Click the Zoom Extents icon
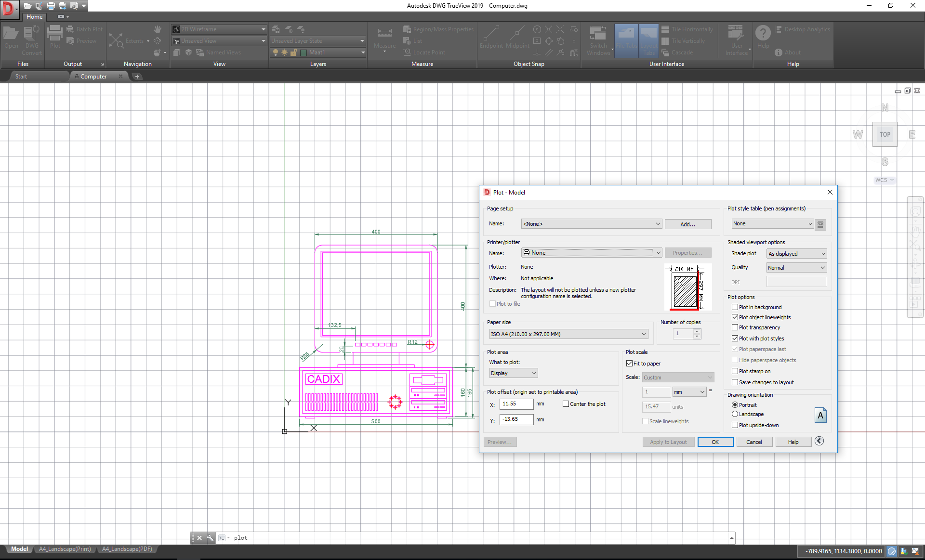Screen dimensions: 925x560 (116, 40)
